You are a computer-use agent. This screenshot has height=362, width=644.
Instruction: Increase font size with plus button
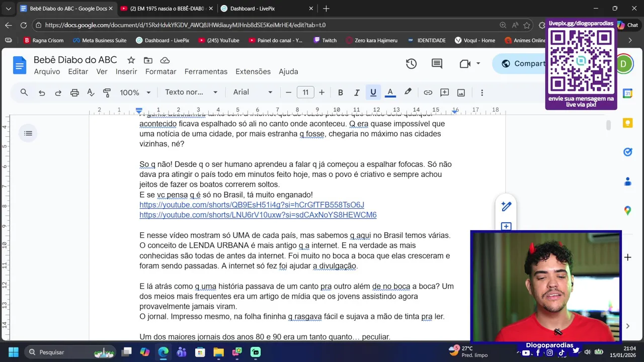click(x=321, y=93)
